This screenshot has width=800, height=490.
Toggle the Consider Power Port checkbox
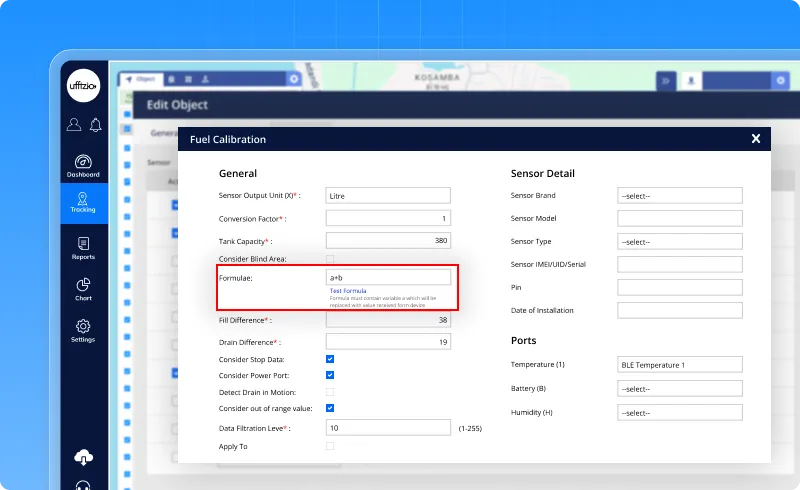pos(330,375)
